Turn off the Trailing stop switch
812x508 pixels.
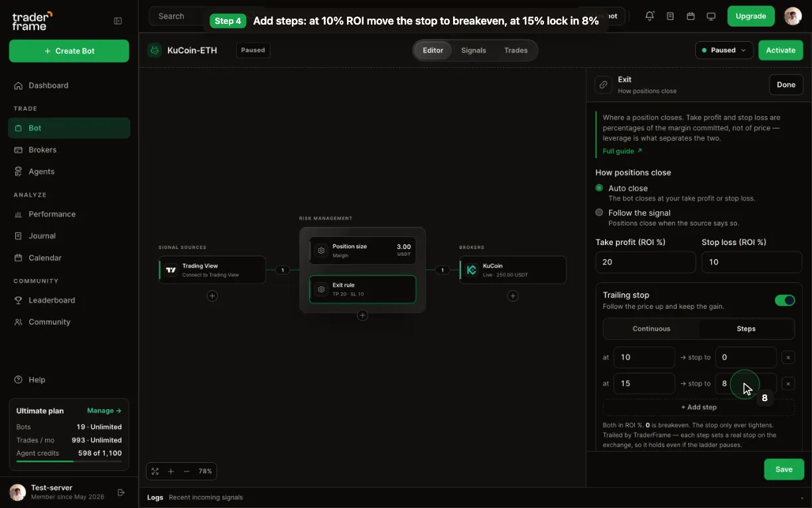pyautogui.click(x=785, y=300)
